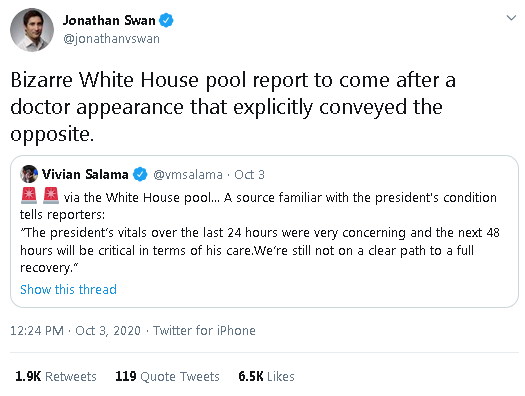View the 119 Quote Tweets list
The width and height of the screenshot is (525, 396).
tap(167, 377)
